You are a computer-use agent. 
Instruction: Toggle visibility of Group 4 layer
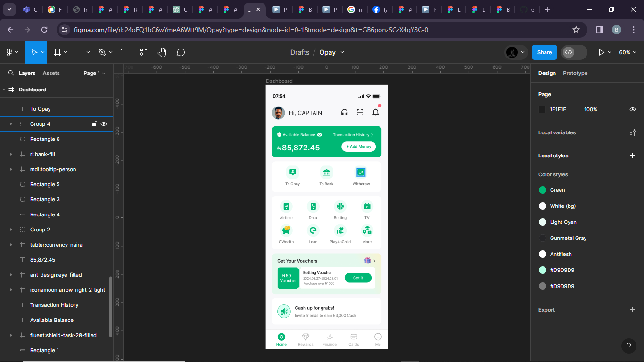tap(104, 124)
